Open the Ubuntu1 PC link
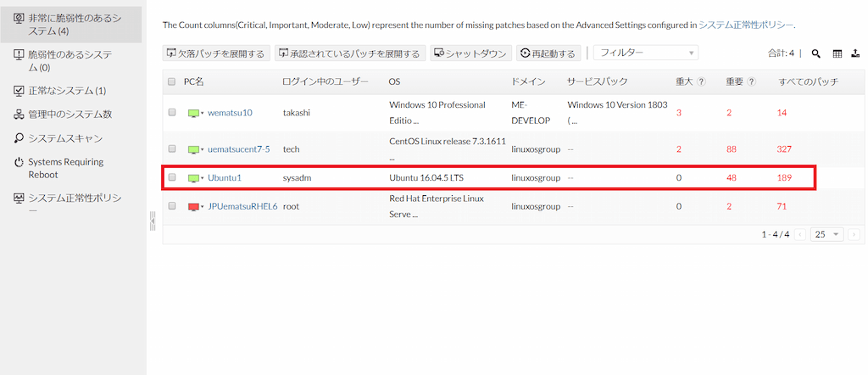The height and width of the screenshot is (375, 868). point(225,178)
